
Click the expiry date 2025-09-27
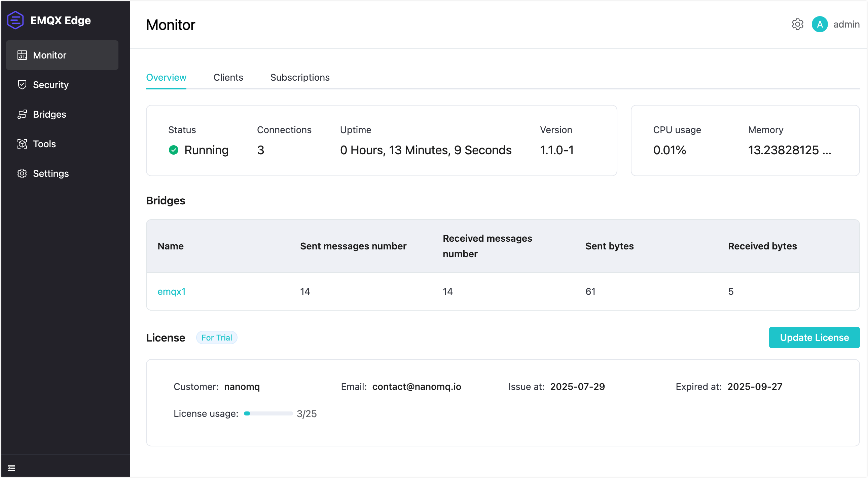754,387
